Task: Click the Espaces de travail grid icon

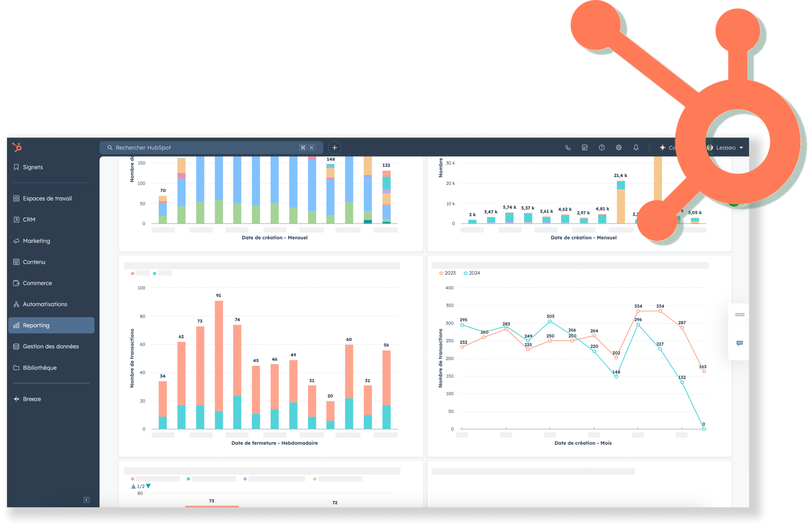Action: pyautogui.click(x=16, y=199)
